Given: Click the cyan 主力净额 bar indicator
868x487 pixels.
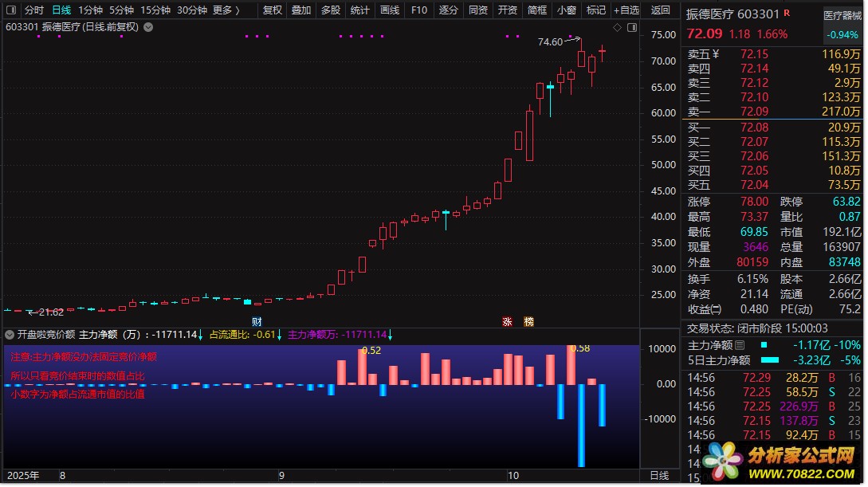Looking at the screenshot, I should 764,345.
